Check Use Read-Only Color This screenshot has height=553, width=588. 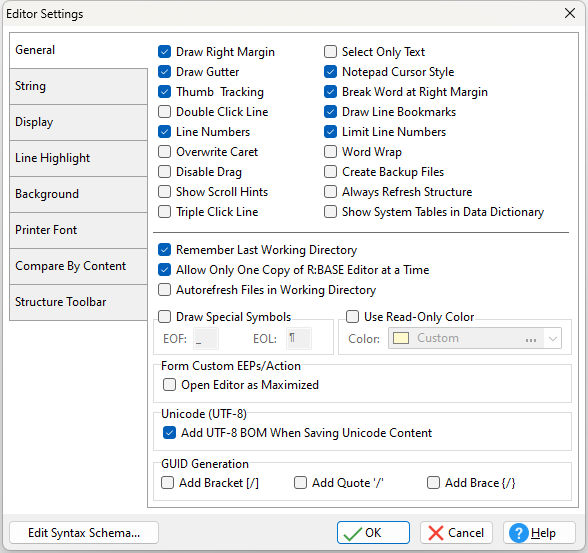tap(352, 317)
